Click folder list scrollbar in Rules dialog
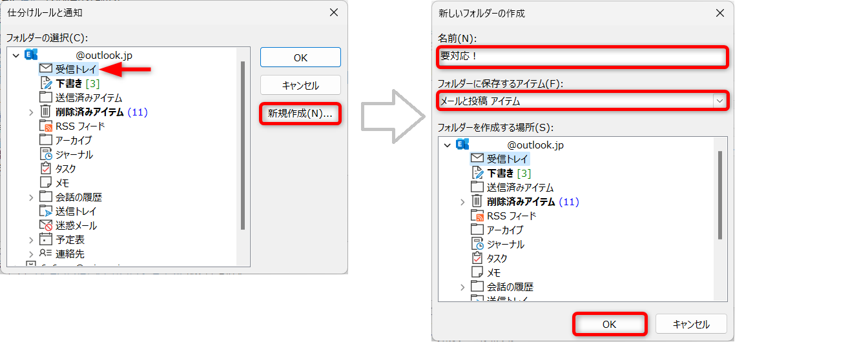The width and height of the screenshot is (868, 344). coord(242,145)
